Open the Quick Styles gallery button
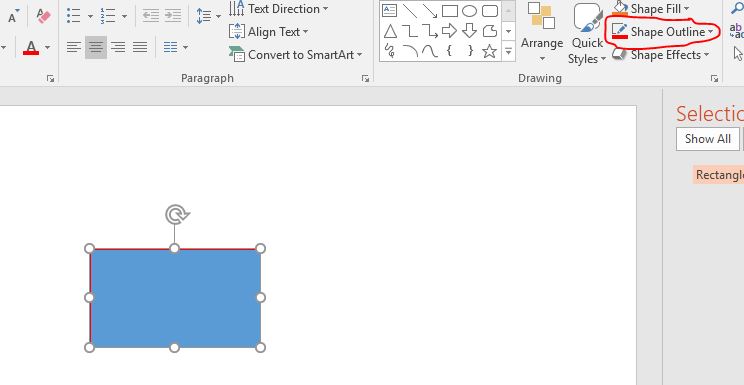This screenshot has height=385, width=744. (x=587, y=33)
